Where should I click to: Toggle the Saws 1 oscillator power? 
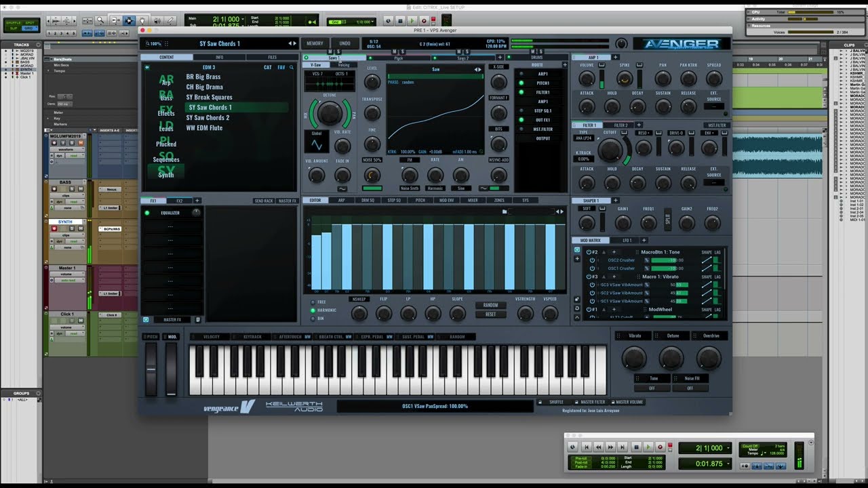point(306,58)
